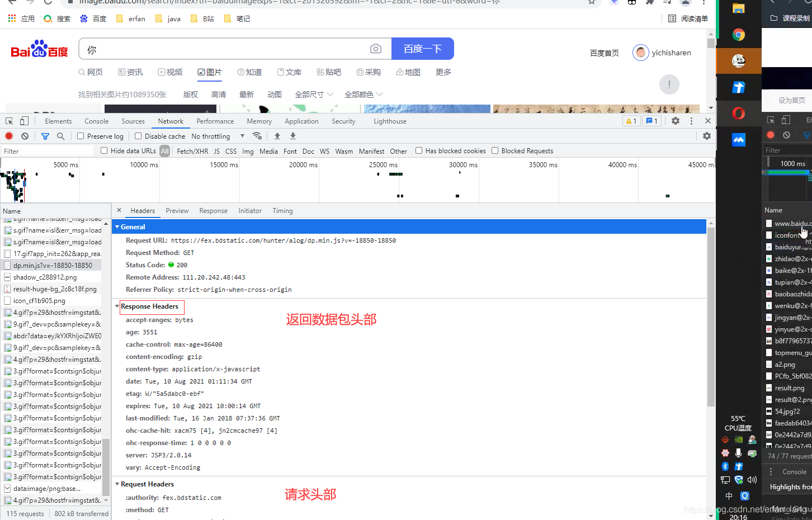This screenshot has height=520, width=812.
Task: Select the All filter type
Action: [164, 151]
